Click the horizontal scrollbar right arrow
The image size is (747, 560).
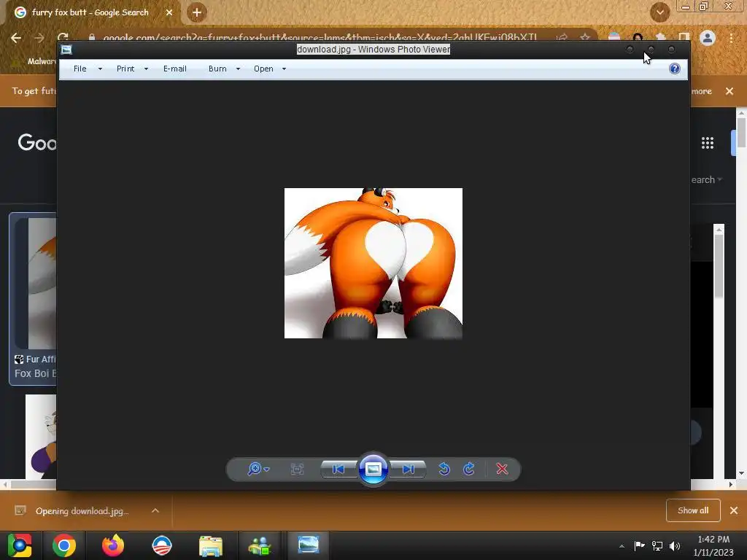(x=731, y=484)
